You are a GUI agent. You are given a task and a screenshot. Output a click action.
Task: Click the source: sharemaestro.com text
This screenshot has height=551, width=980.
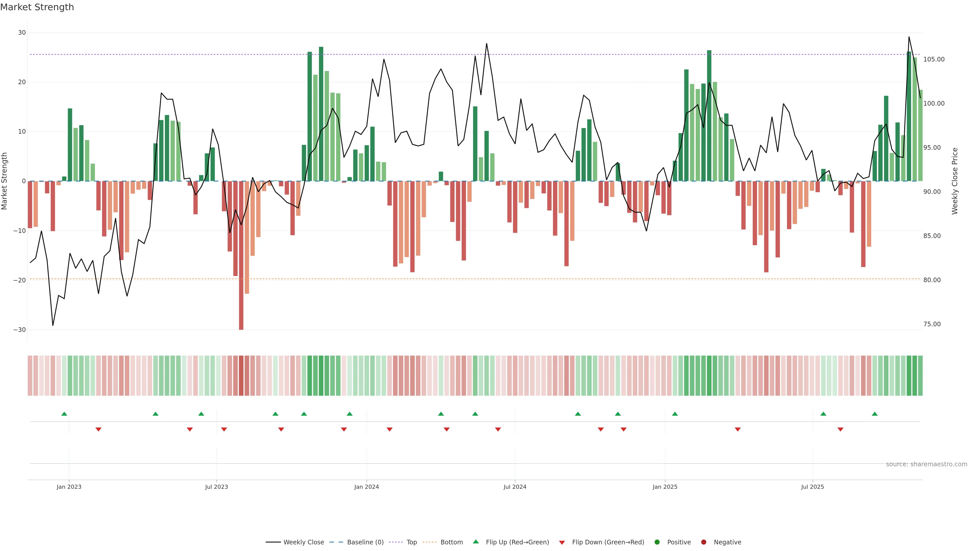(926, 464)
